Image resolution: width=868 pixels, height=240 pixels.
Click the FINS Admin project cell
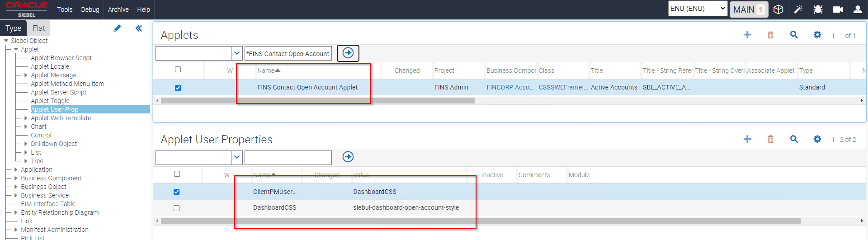pos(451,87)
